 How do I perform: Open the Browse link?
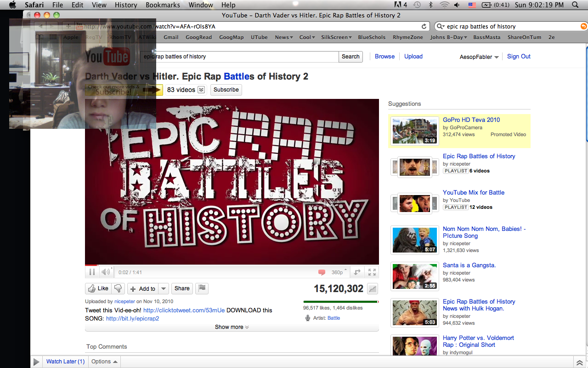(384, 57)
